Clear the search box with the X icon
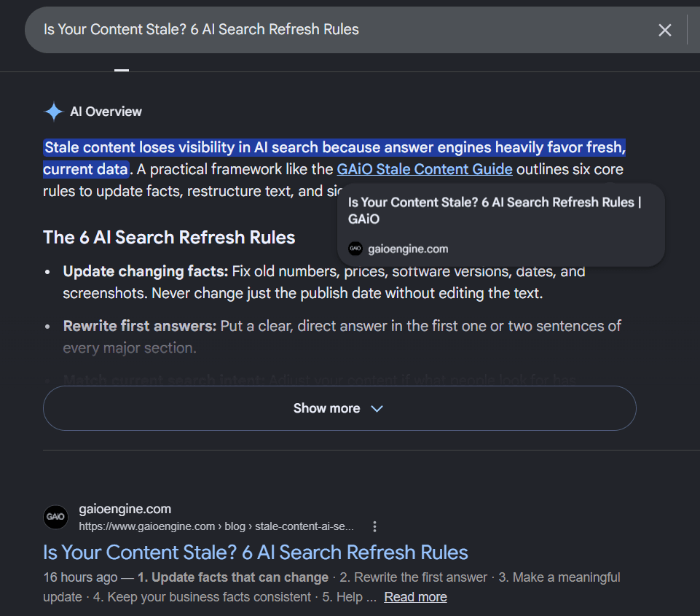Screen dimensions: 700x616 coord(665,30)
